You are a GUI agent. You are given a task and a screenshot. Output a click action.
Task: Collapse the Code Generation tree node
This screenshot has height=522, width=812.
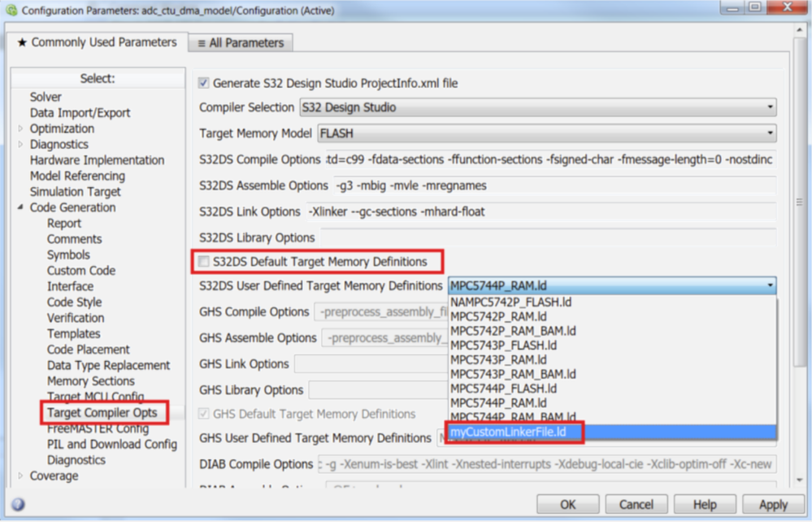(x=20, y=207)
